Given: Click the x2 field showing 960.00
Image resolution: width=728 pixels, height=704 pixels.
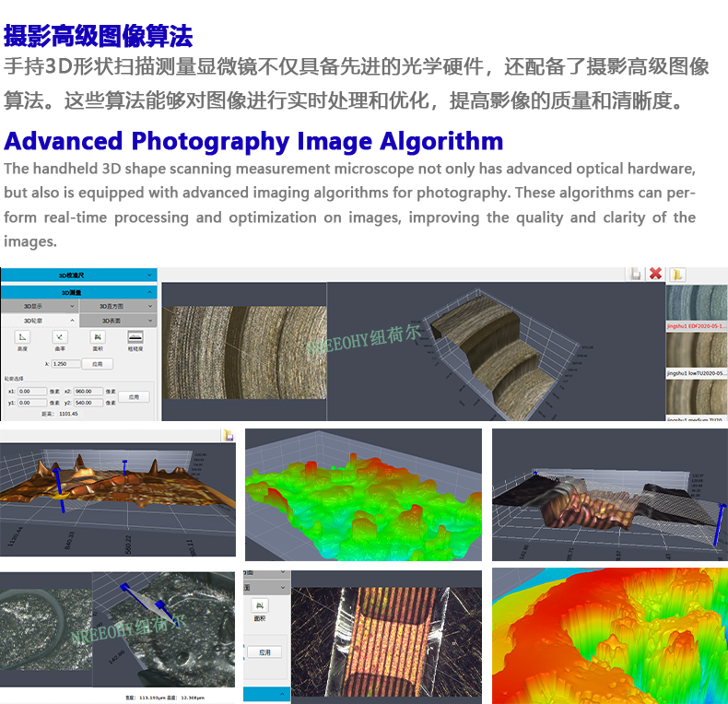Looking at the screenshot, I should click(88, 391).
